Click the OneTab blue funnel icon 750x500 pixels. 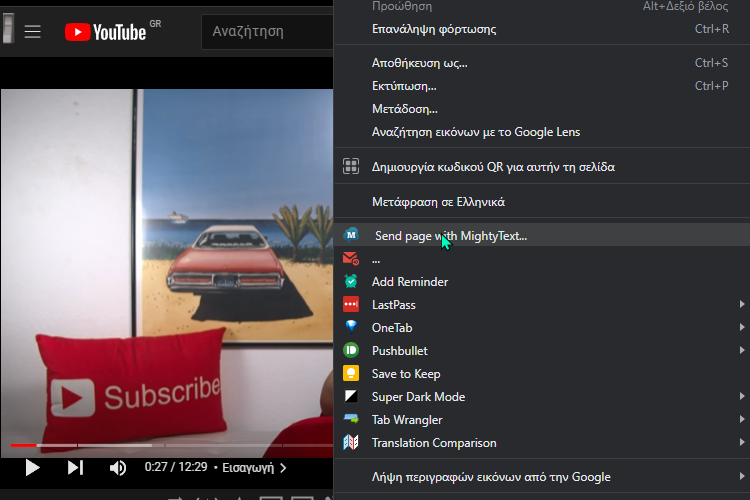click(x=351, y=326)
